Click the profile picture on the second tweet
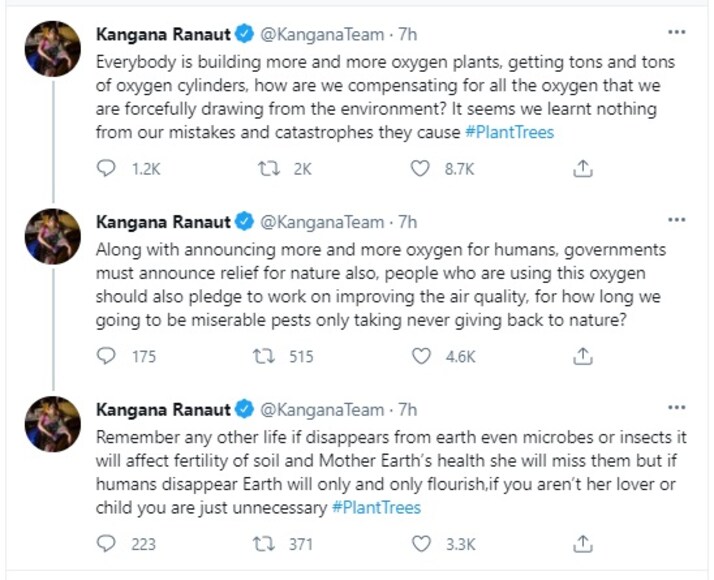 tap(53, 236)
